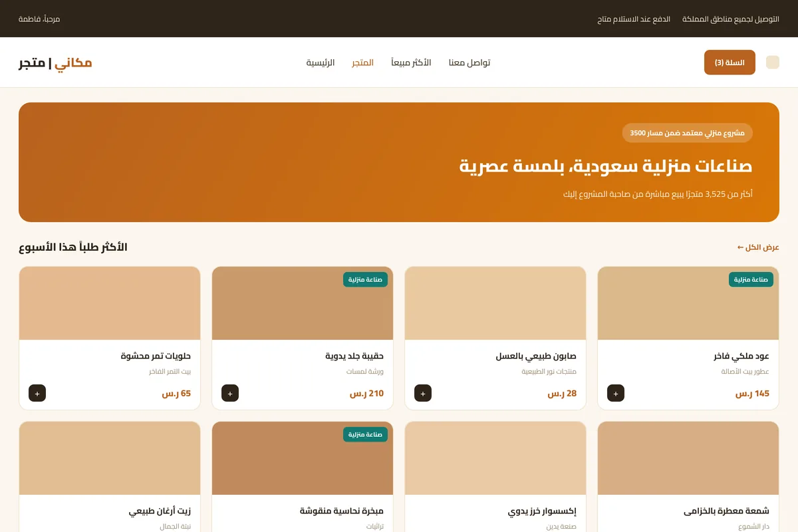This screenshot has height=532, width=798.
Task: Go to الرئيسية nav item
Action: click(321, 63)
